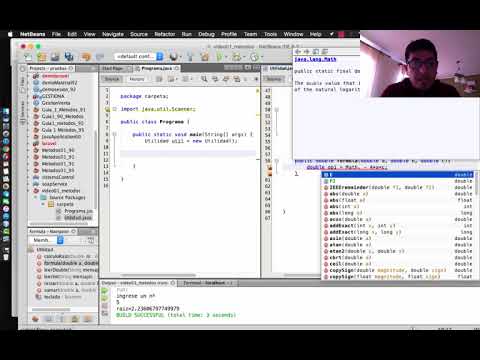Open the Navigate menu

click(113, 34)
